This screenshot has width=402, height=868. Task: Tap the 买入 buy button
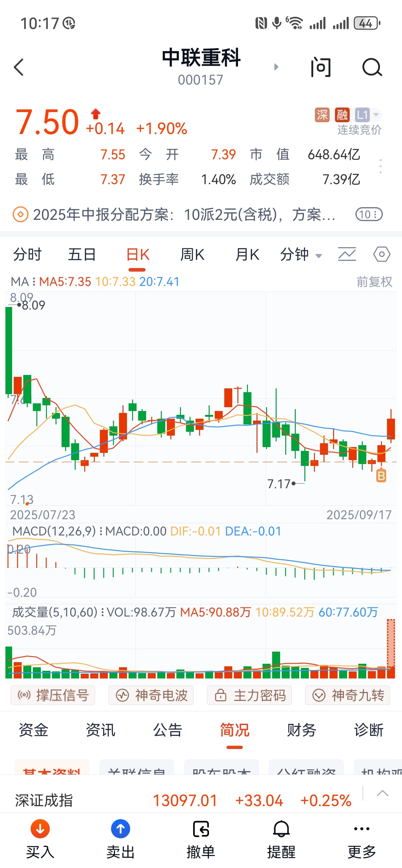tap(40, 839)
